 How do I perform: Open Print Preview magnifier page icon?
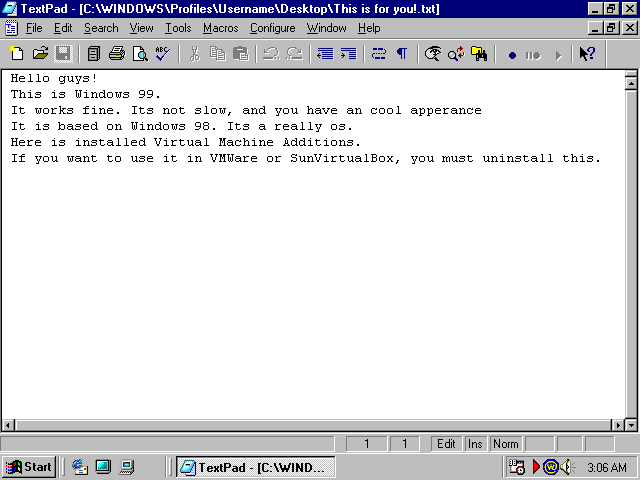pyautogui.click(x=140, y=53)
